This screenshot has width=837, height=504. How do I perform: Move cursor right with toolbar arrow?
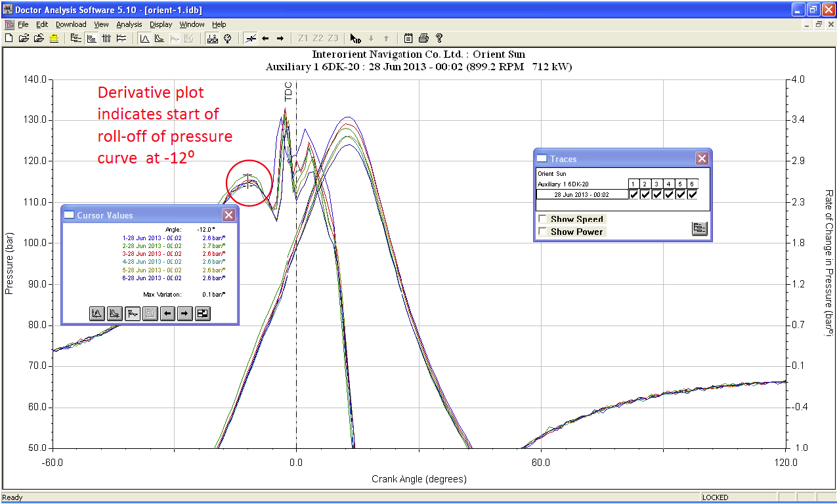pos(280,38)
